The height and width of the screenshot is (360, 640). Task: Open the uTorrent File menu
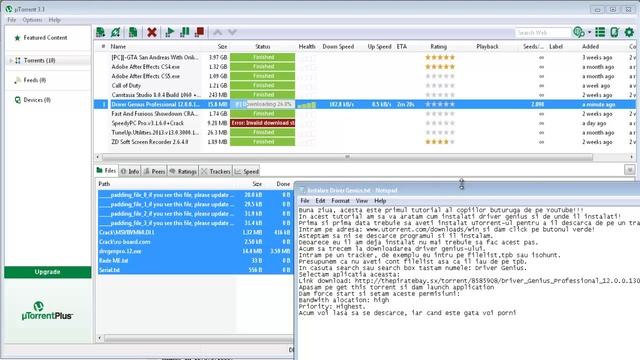[11, 20]
